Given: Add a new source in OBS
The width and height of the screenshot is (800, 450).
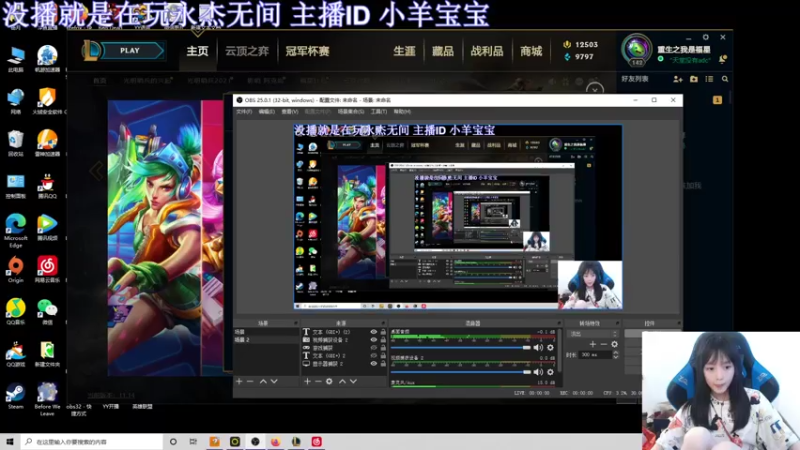Looking at the screenshot, I should (307, 381).
